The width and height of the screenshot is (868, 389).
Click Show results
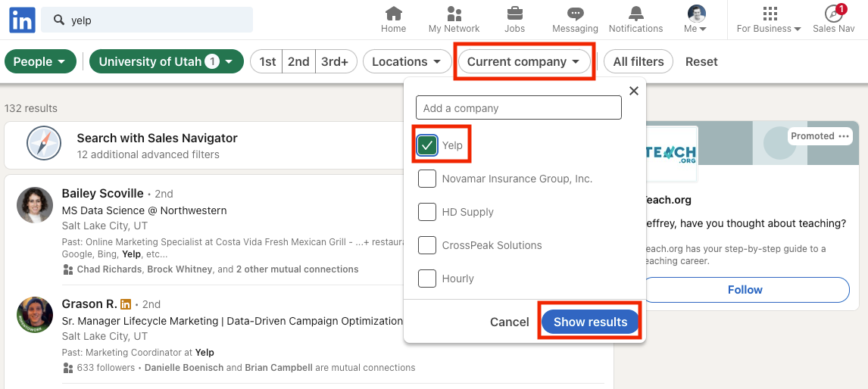point(590,322)
